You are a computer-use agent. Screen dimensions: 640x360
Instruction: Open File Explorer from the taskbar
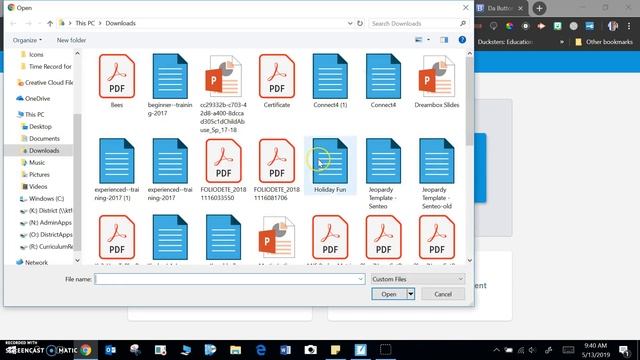[x=236, y=350]
